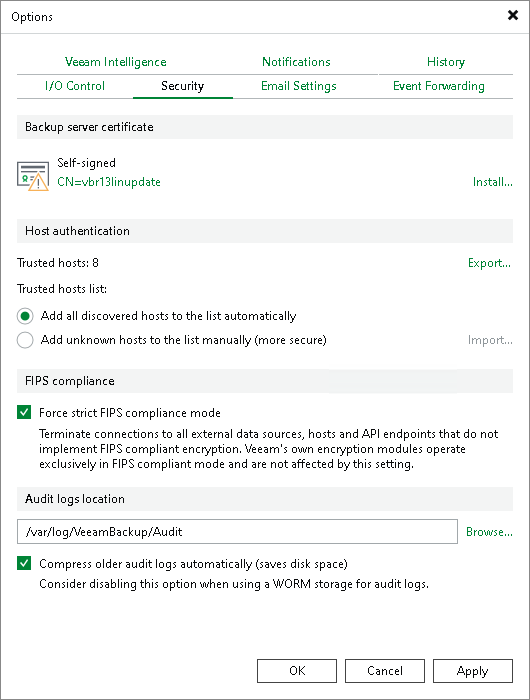Switch to the Notifications tab
The width and height of the screenshot is (530, 700).
click(x=296, y=62)
